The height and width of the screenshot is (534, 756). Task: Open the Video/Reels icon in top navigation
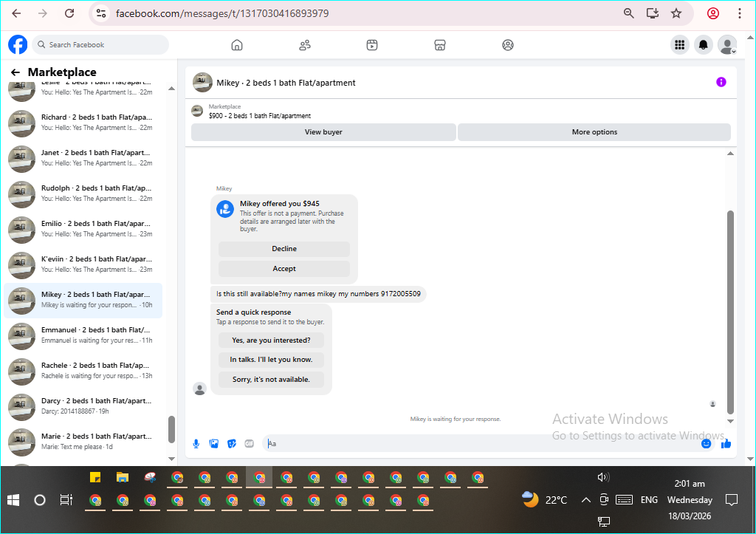click(x=372, y=45)
